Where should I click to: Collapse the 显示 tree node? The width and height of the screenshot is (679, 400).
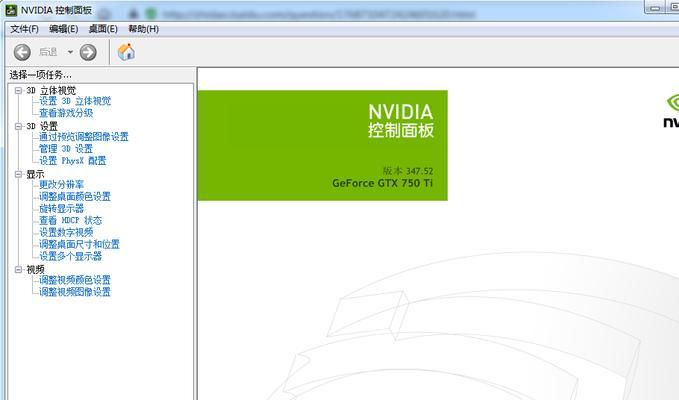point(18,174)
